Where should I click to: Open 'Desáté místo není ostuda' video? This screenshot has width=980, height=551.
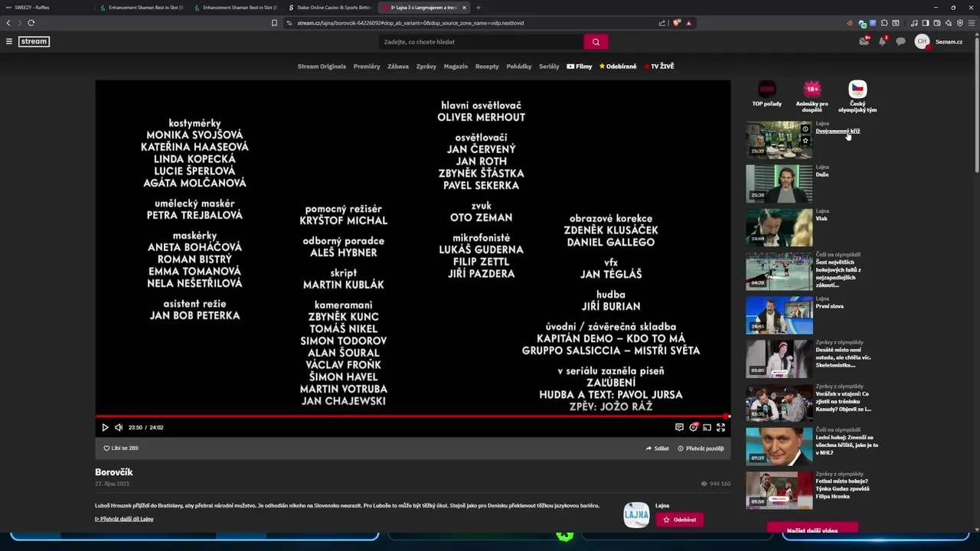[779, 359]
